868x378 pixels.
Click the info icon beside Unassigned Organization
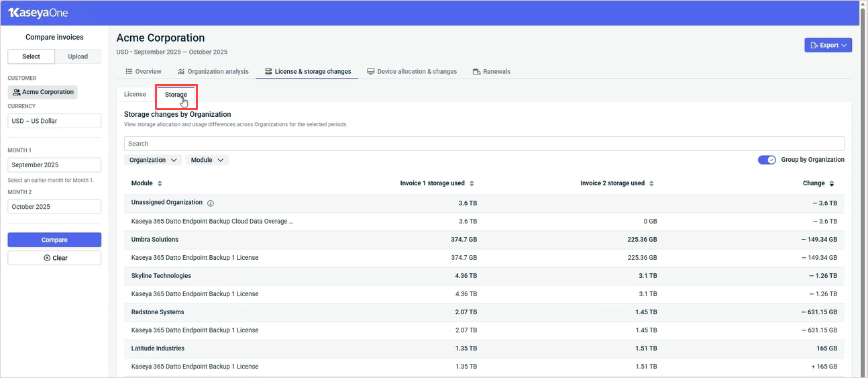[x=211, y=203]
